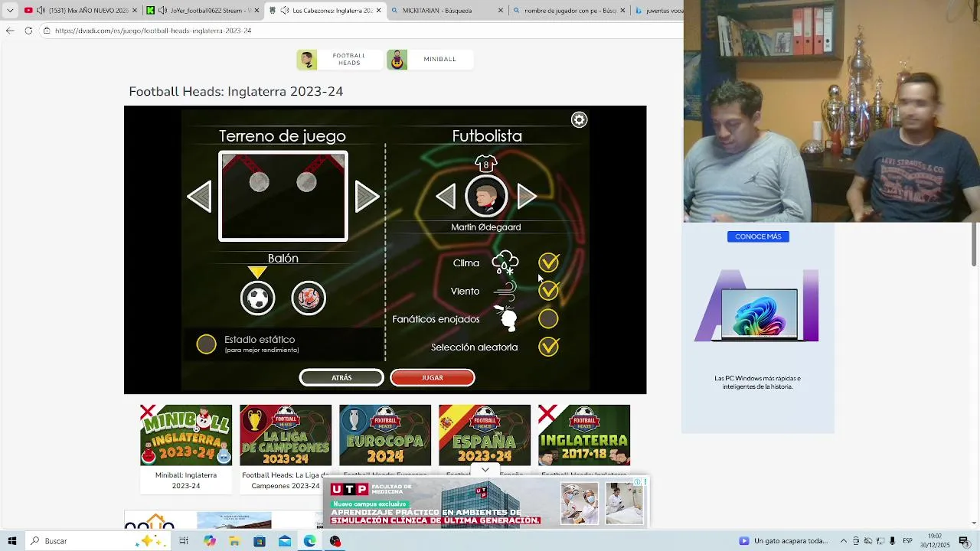Open the Windows Start menu

(x=12, y=541)
